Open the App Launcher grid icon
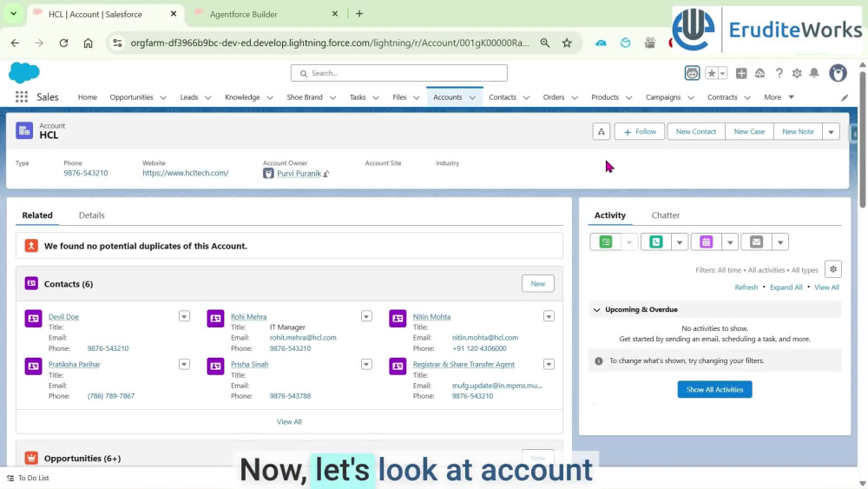868x489 pixels. tap(22, 97)
